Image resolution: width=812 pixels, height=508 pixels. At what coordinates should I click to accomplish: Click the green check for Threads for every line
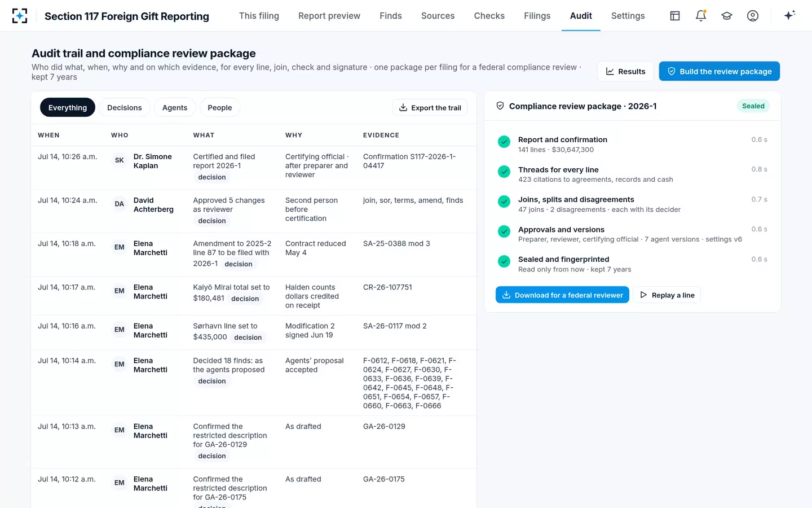click(504, 172)
